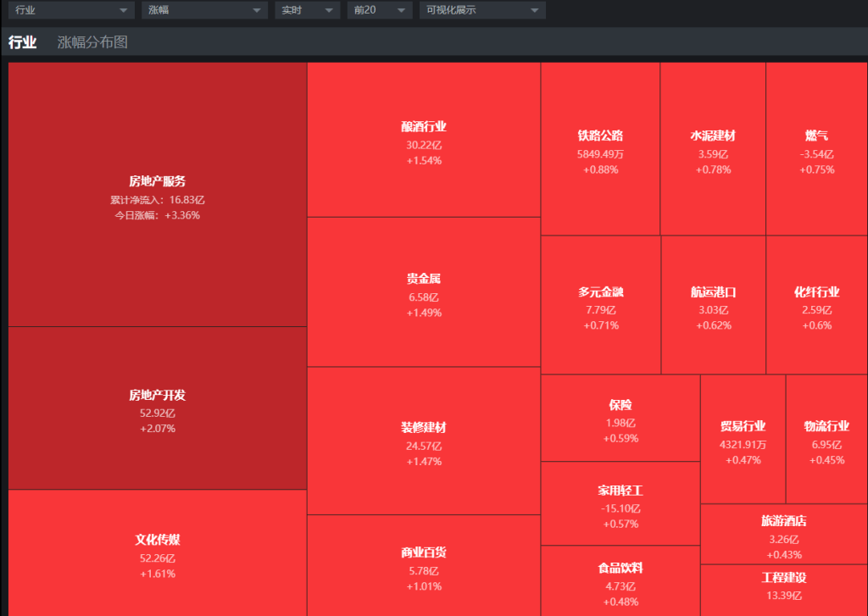
Task: Open the 酿酒行业 treemap tile
Action: click(x=423, y=140)
